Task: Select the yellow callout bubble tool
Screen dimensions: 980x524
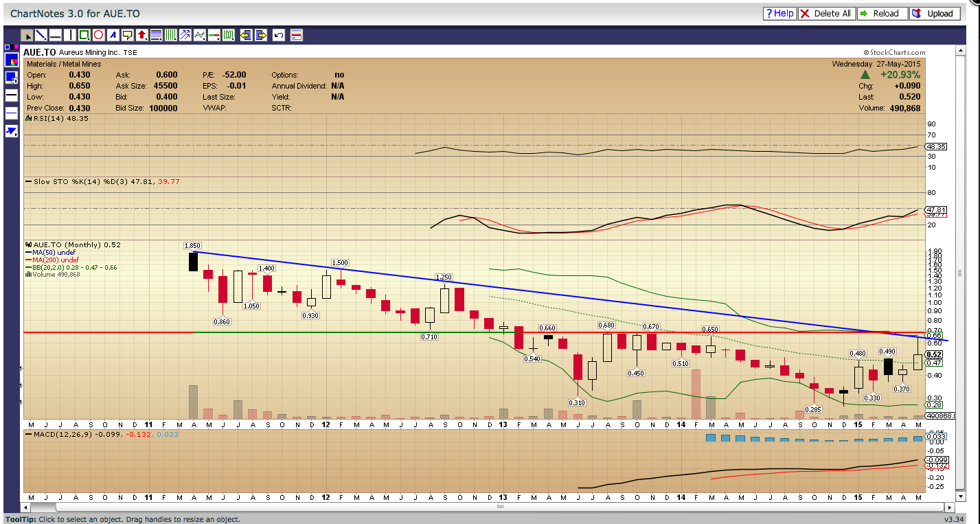Action: (x=128, y=35)
